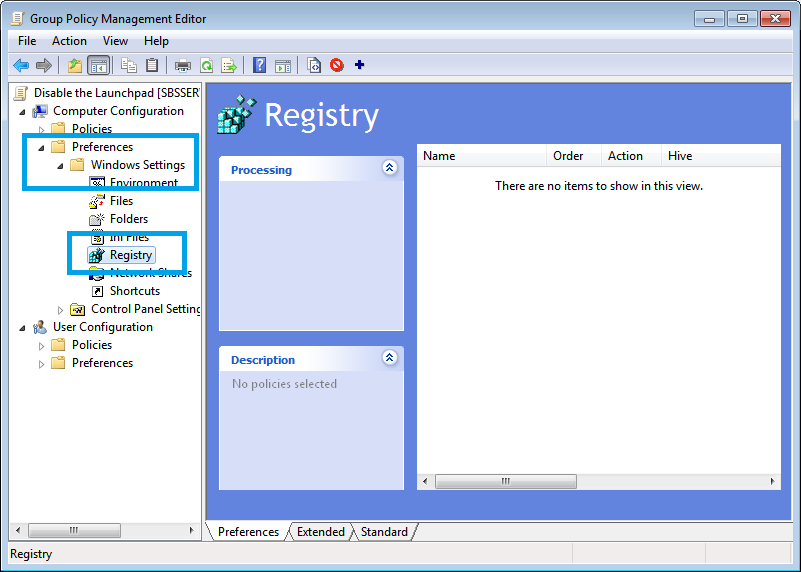
Task: Click the Print toolbar icon
Action: 183,65
